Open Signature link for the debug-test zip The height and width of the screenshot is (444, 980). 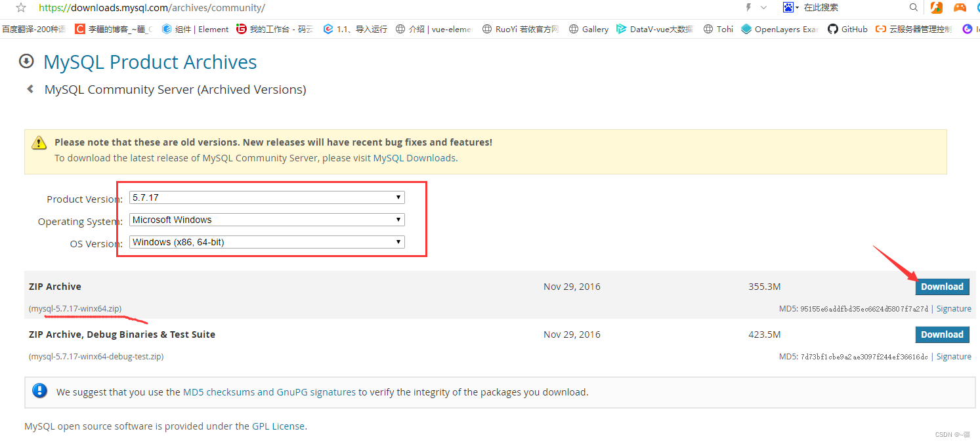pos(954,357)
